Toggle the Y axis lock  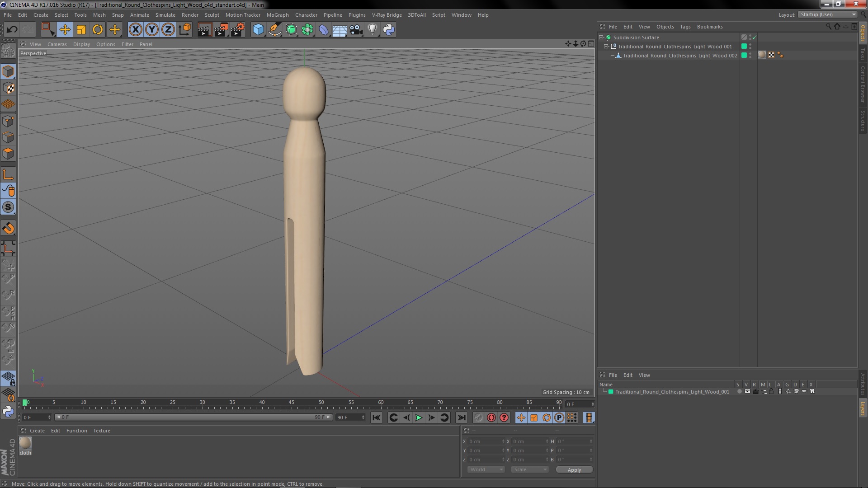point(152,30)
